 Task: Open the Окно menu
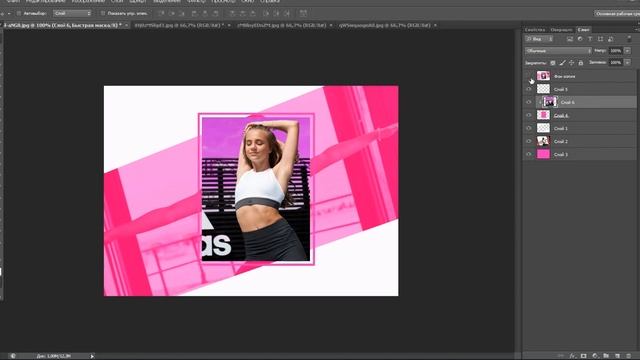[x=248, y=2]
